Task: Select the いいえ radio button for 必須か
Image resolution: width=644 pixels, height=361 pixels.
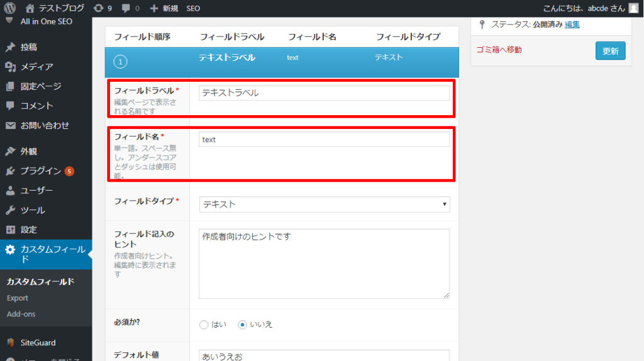Action: [x=242, y=325]
